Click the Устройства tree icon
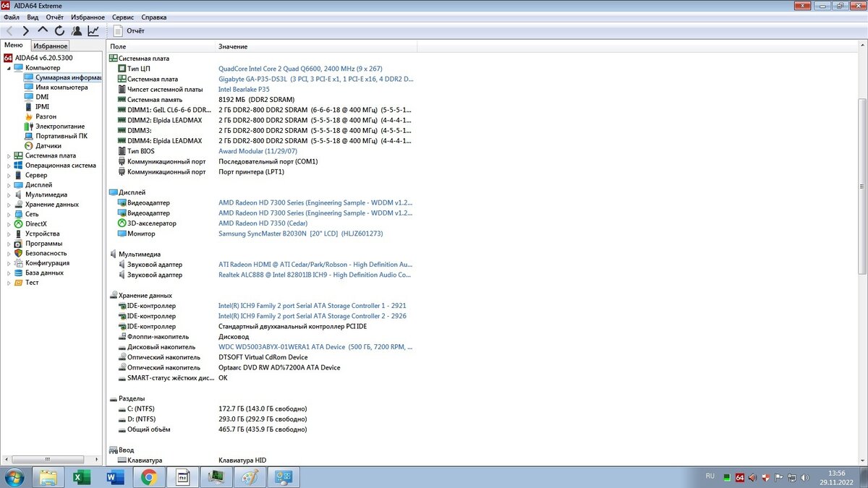 tap(19, 234)
